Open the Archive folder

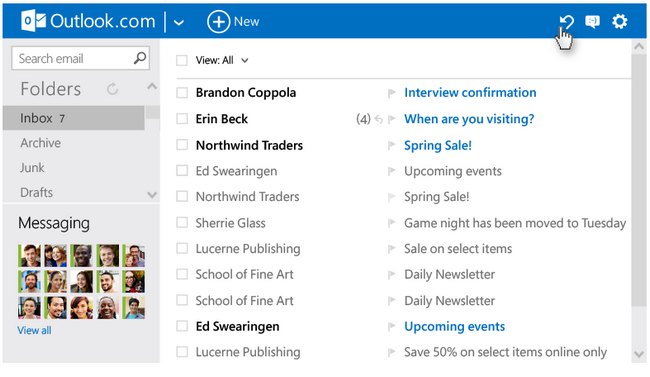point(41,143)
